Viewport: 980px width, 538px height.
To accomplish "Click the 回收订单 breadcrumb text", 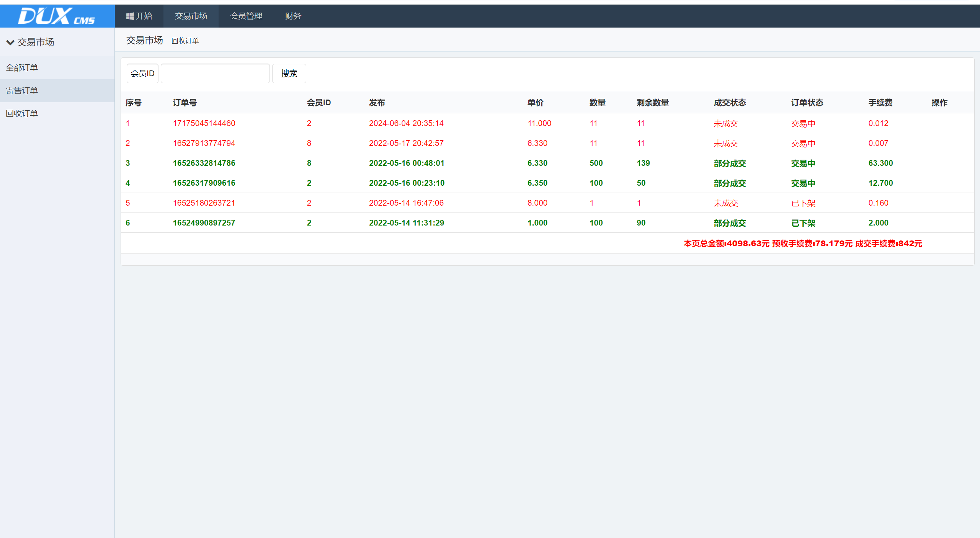I will 185,41.
